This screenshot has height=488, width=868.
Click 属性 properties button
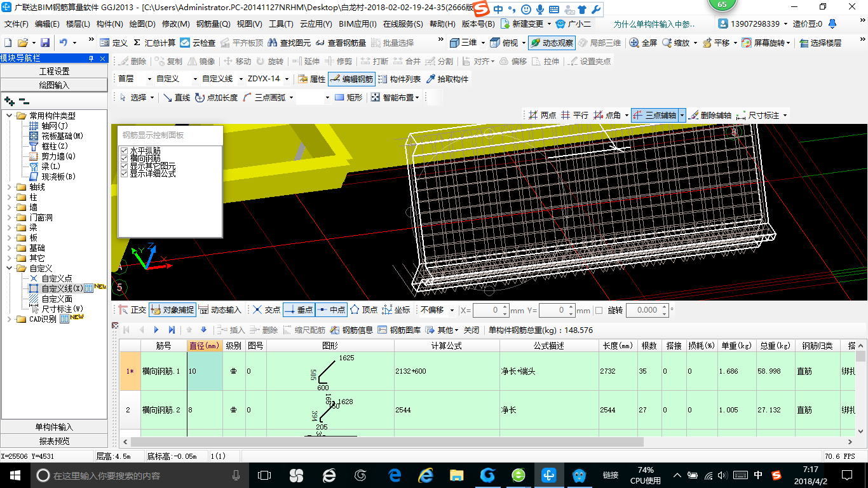[x=311, y=79]
